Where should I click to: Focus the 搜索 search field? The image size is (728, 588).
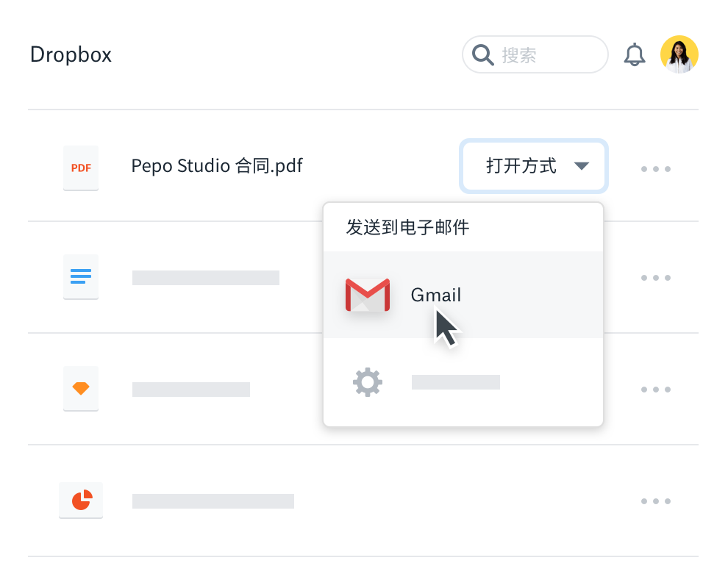pyautogui.click(x=535, y=55)
